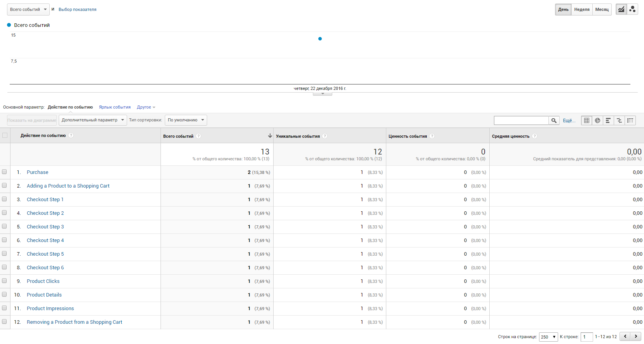This screenshot has height=344, width=644.
Task: Select the performance bar view icon
Action: 608,121
